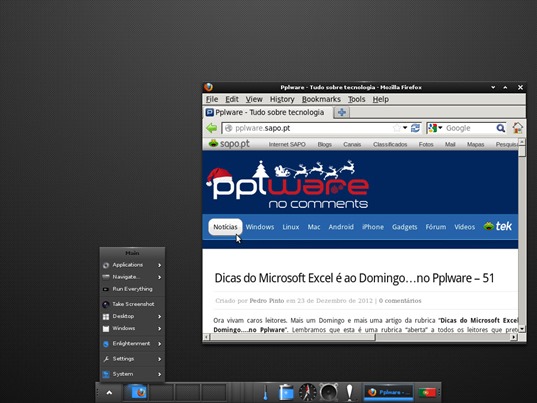Expand the Windows submenu in Main menu

pos(132,328)
